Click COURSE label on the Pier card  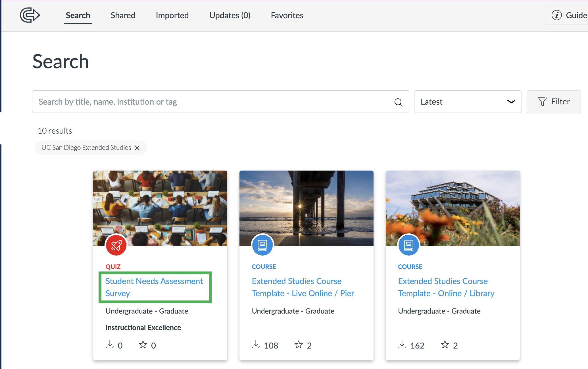pyautogui.click(x=264, y=267)
